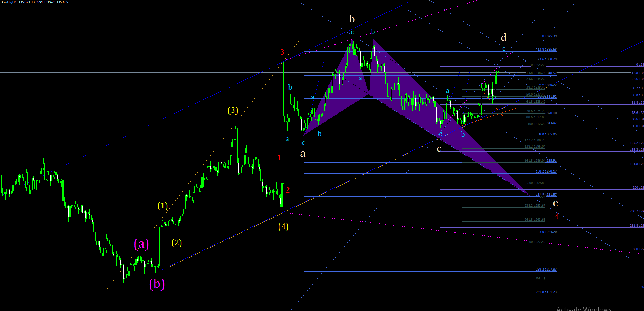Select the yellow "(1)" wave label
Viewport: 644px width, 311px height.
click(162, 206)
